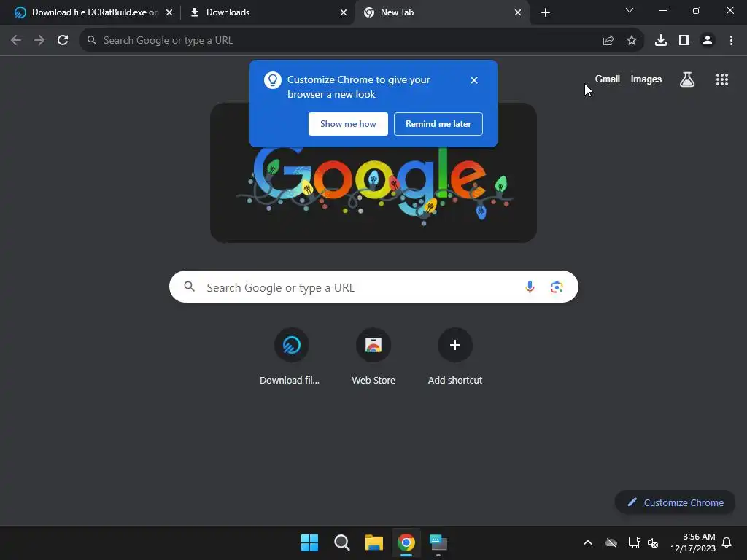Open the taskbar app next to Chrome

click(438, 542)
